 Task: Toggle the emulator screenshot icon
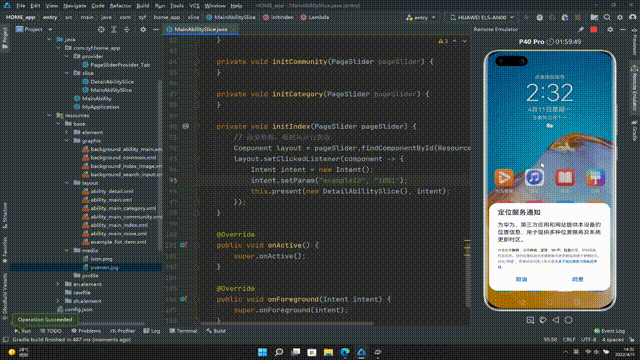[530, 320]
